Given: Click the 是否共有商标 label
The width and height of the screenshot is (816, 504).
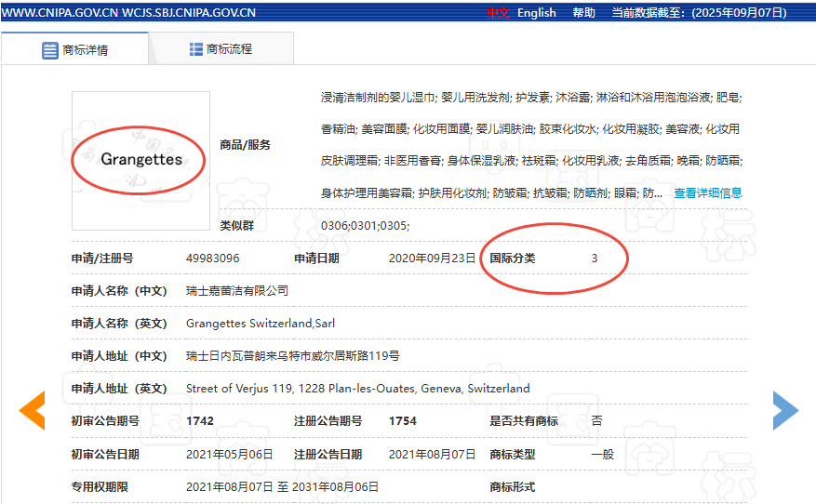Looking at the screenshot, I should (x=524, y=421).
